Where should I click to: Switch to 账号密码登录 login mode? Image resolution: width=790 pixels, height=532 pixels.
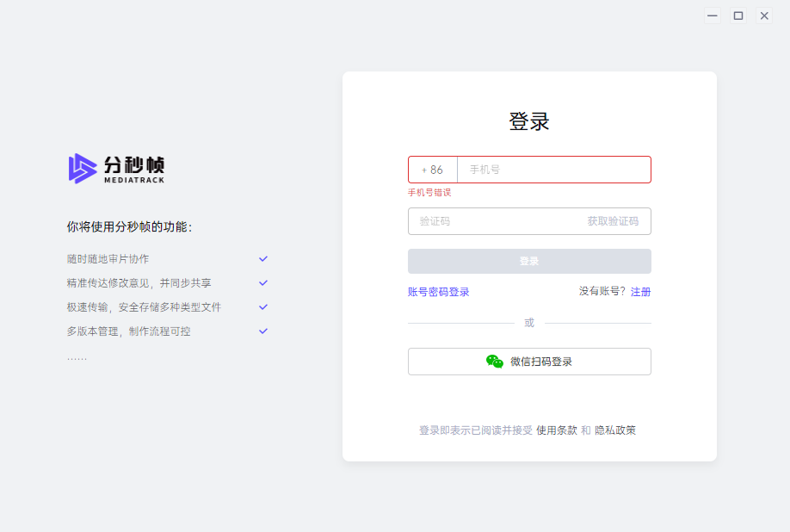pyautogui.click(x=439, y=292)
